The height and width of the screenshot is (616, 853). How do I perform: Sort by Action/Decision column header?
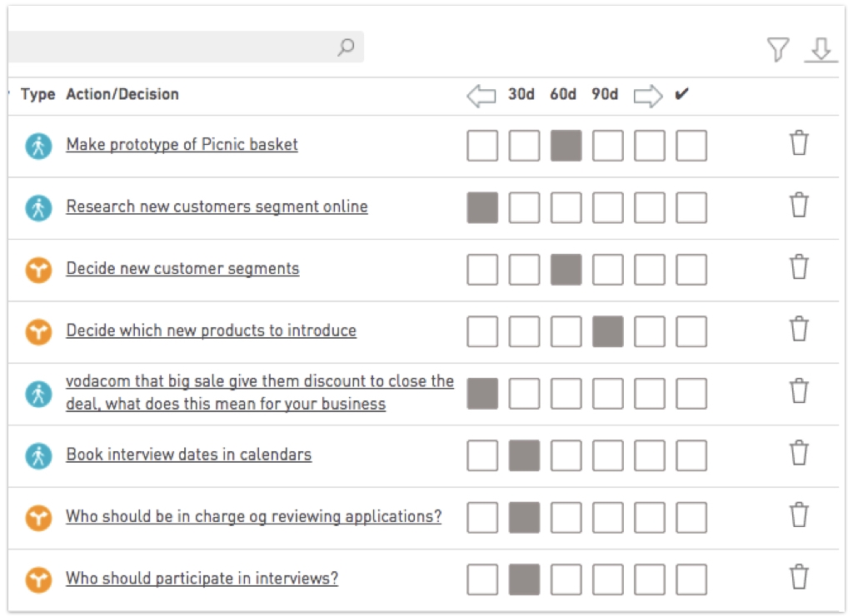click(x=122, y=94)
